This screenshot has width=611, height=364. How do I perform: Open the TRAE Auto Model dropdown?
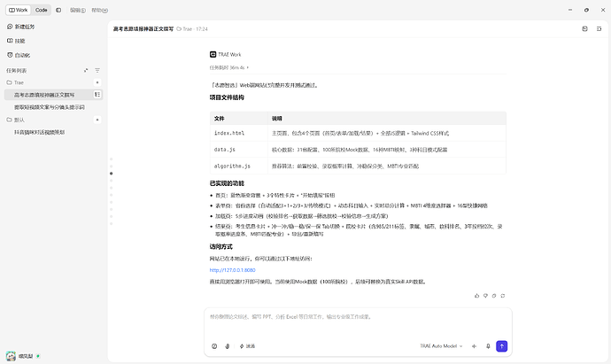pos(441,346)
